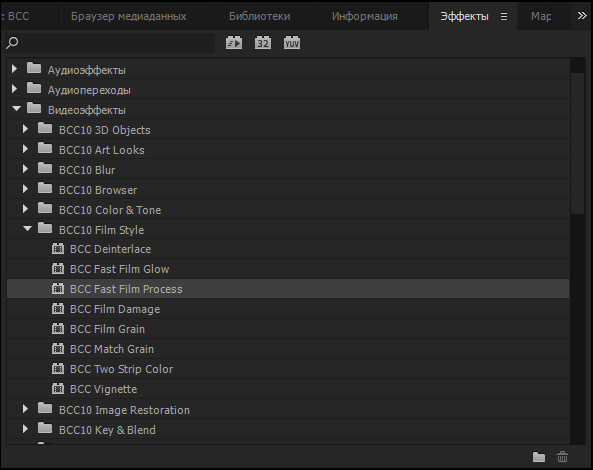Click the vertical scrollbar thumb

pyautogui.click(x=577, y=144)
